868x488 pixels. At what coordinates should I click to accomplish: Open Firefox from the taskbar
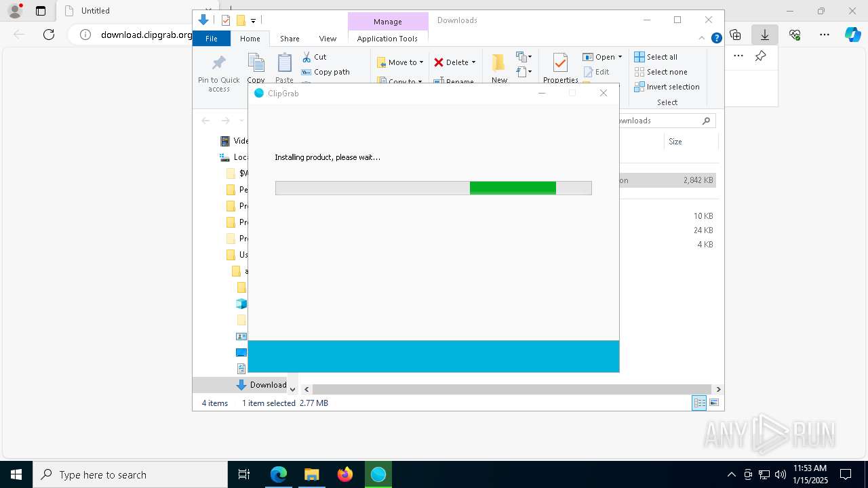345,474
